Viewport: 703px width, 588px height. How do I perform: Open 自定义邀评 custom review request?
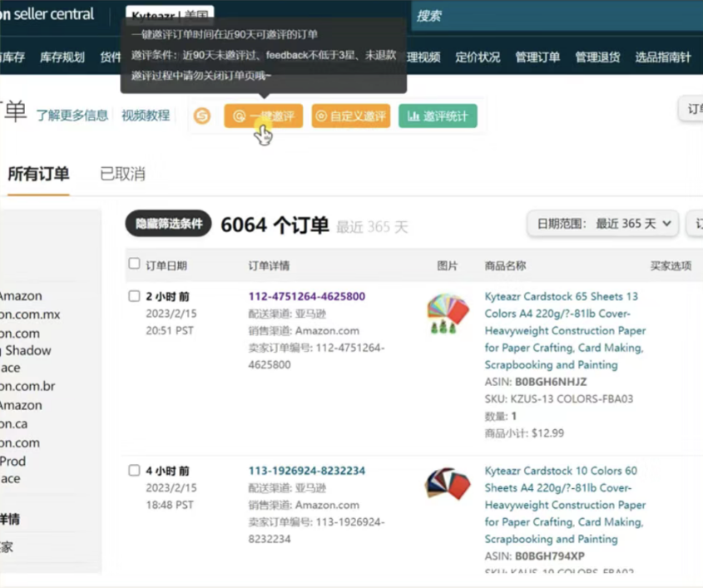coord(350,116)
